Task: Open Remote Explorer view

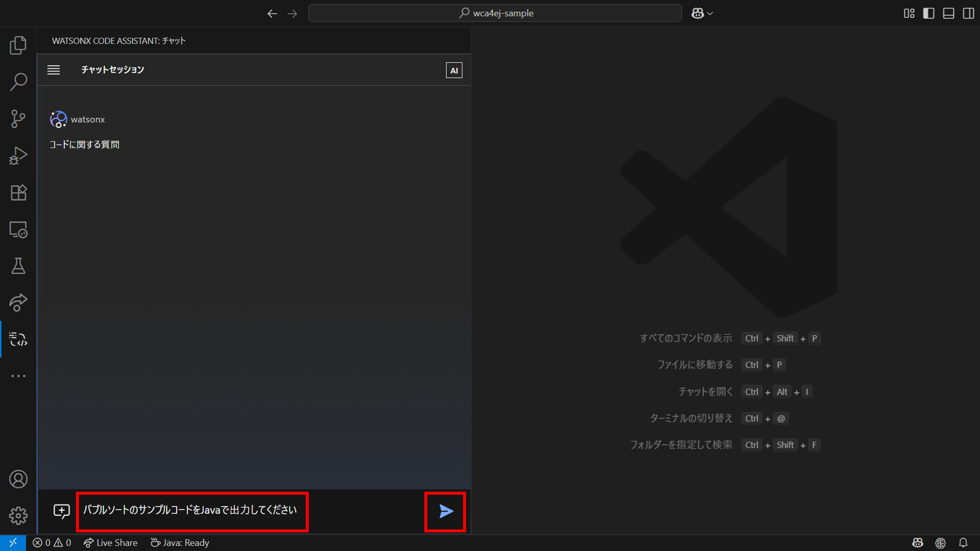Action: (18, 229)
